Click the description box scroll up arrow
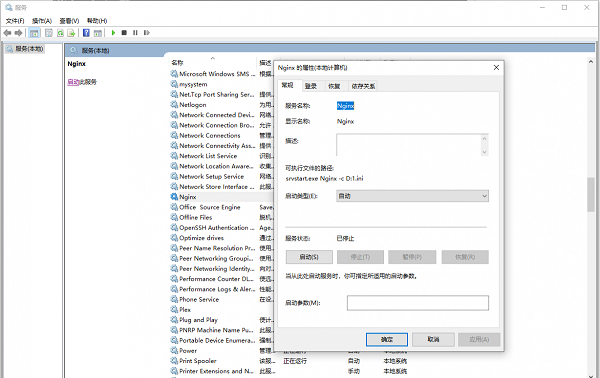Screen dimensions: 600x378 [484, 138]
